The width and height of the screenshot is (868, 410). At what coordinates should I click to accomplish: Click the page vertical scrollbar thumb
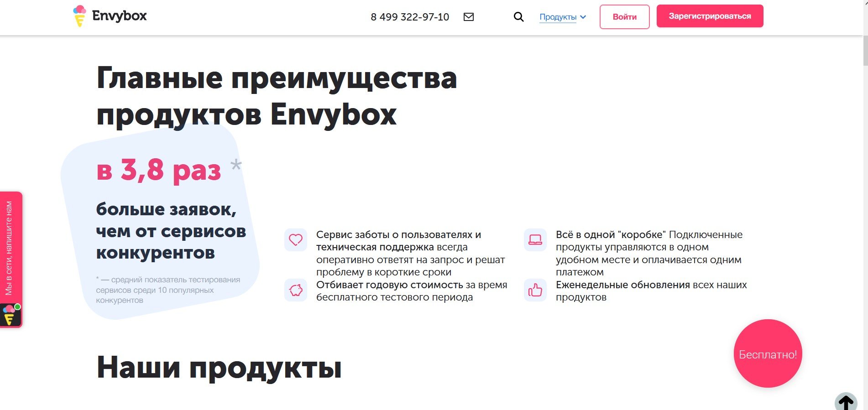click(865, 50)
